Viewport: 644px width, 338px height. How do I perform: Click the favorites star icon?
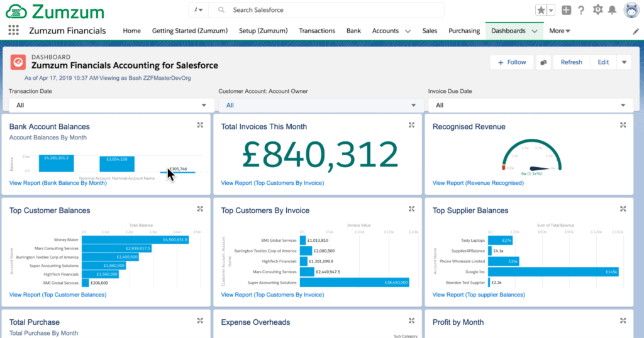(541, 10)
